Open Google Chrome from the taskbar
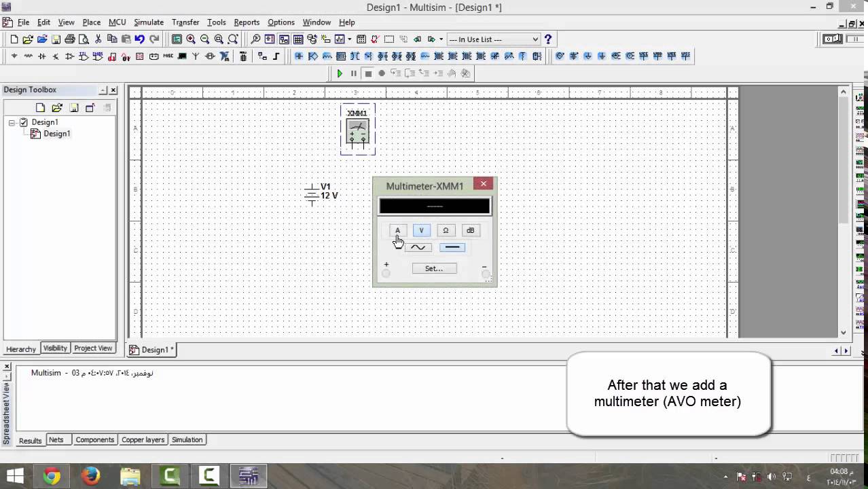The height and width of the screenshot is (489, 868). (52, 476)
